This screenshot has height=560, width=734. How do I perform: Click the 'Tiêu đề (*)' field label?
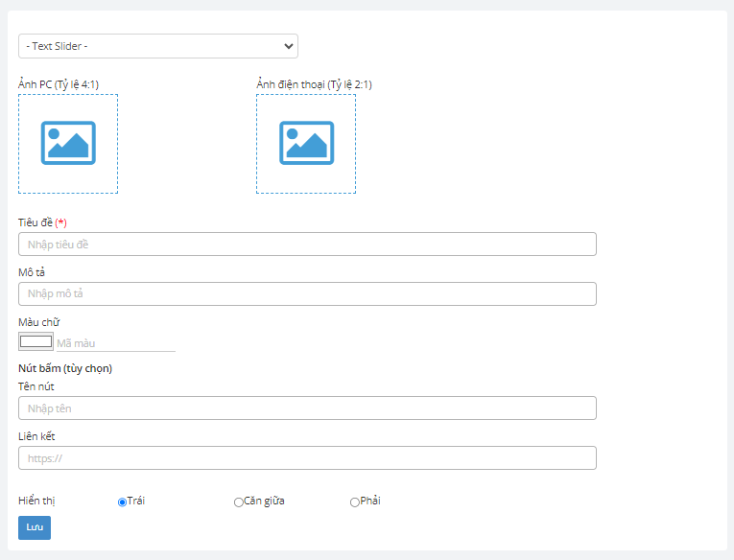point(42,222)
